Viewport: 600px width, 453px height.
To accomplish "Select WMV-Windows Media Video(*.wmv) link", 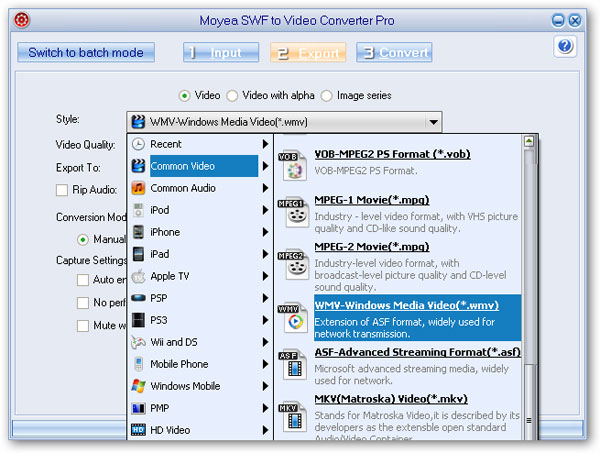I will tap(406, 305).
